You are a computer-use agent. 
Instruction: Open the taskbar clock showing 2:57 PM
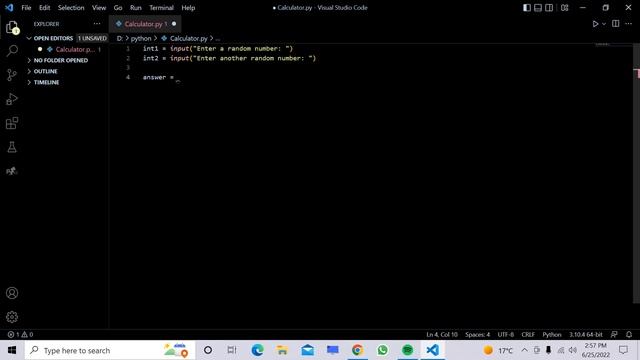pyautogui.click(x=596, y=350)
